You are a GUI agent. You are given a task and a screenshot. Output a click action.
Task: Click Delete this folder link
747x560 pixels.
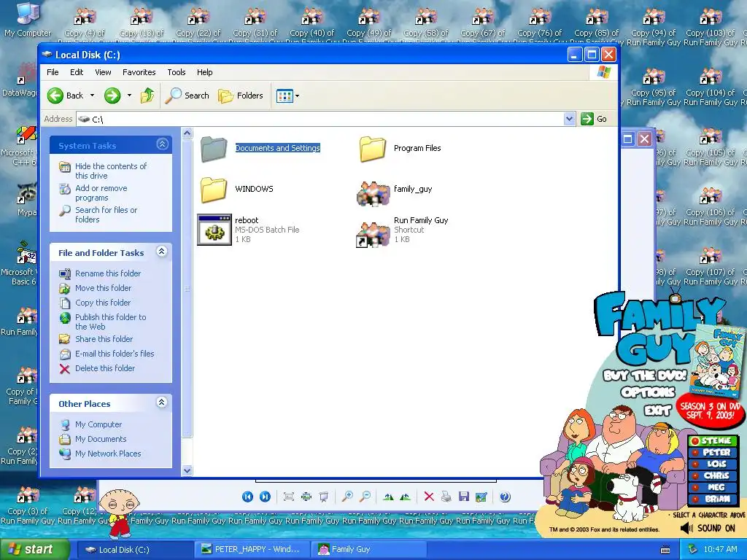[105, 368]
